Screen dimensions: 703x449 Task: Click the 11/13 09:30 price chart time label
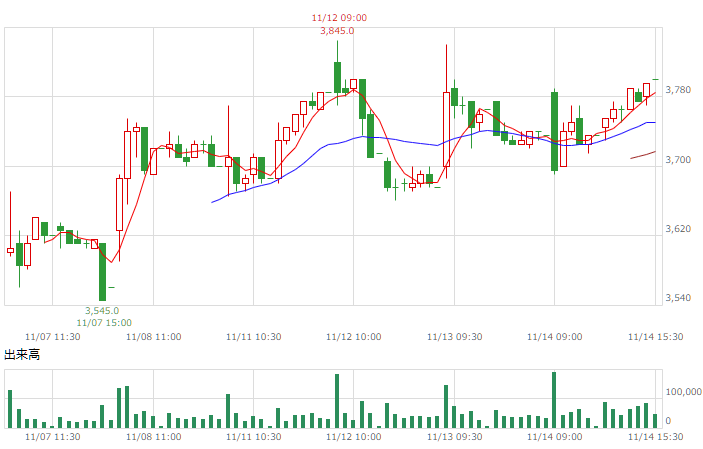pos(455,337)
